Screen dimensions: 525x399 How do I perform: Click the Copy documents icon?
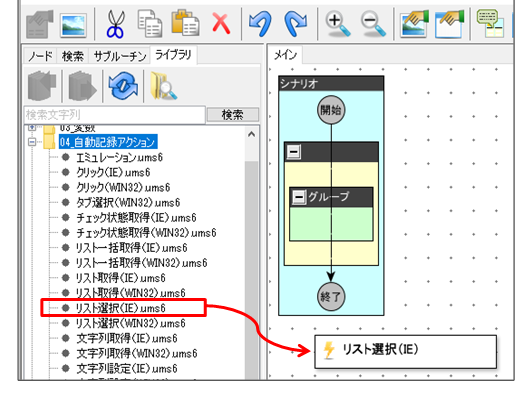[x=150, y=23]
